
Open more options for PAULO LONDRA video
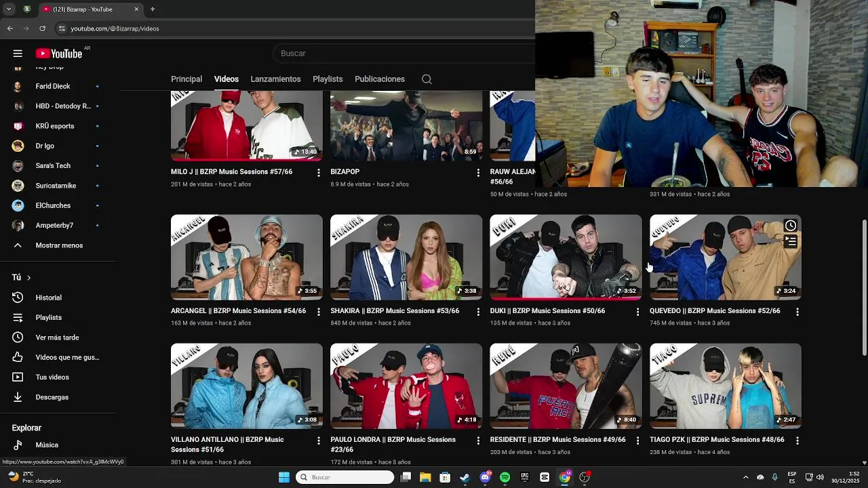478,441
